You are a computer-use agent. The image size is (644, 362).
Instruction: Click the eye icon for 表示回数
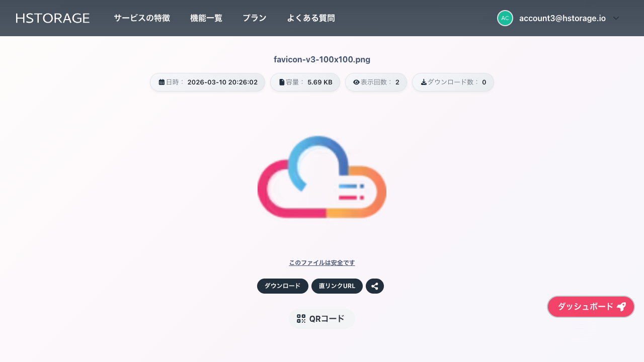coord(356,82)
